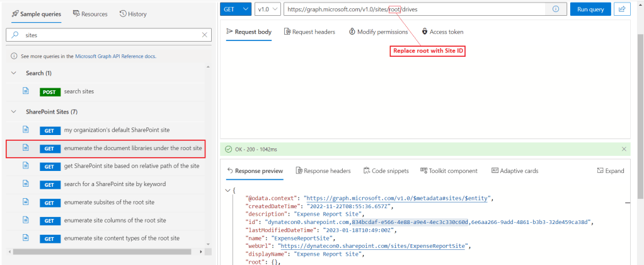Open the v1.0 API version dropdown
644x265 pixels.
click(x=268, y=9)
